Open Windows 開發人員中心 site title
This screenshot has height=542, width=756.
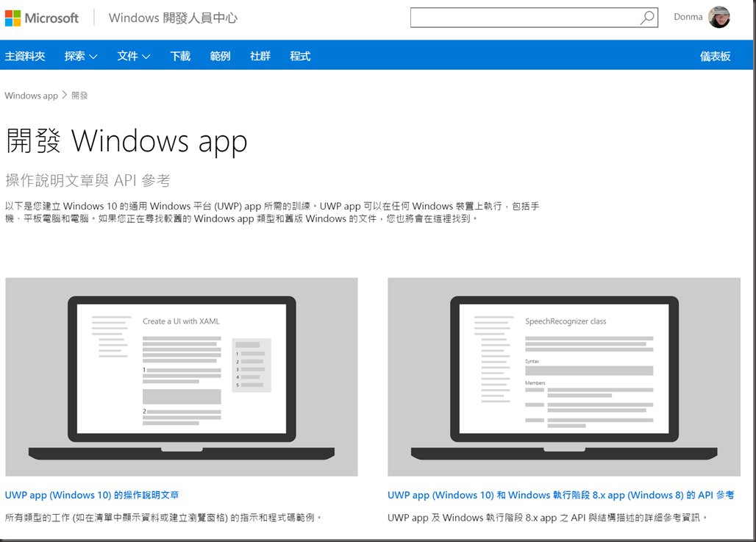tap(173, 18)
